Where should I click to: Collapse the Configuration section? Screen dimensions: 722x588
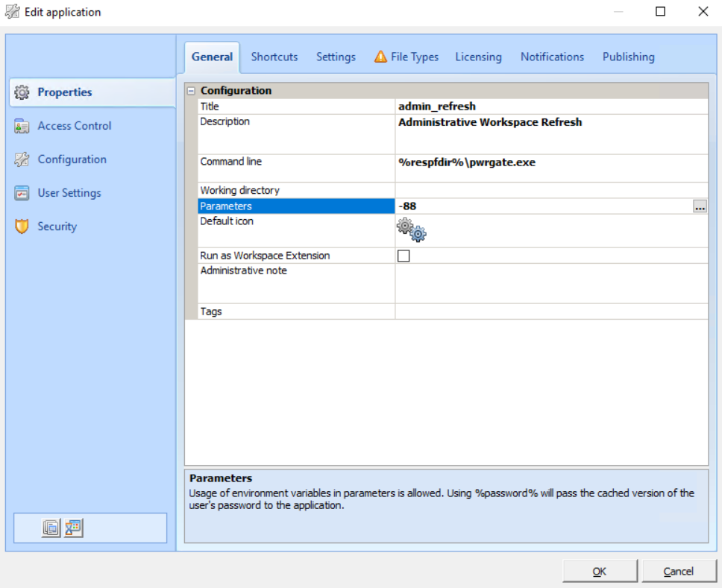(191, 89)
